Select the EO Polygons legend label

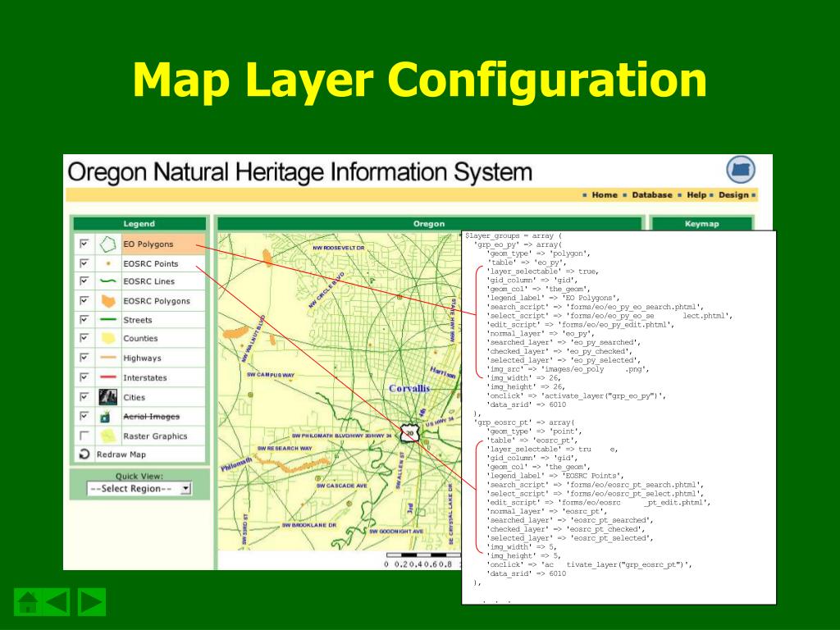[x=148, y=244]
